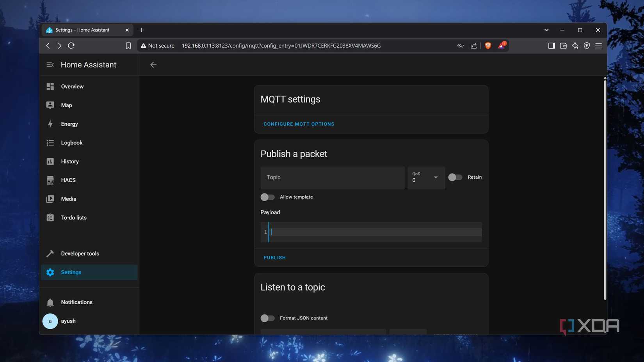The width and height of the screenshot is (644, 362).
Task: Open the Logbook list icon
Action: coord(50,143)
